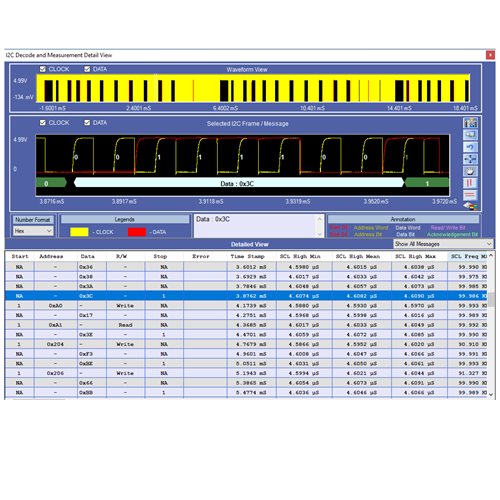Uncheck DATA in the Waveform View
The width and height of the screenshot is (500, 500).
point(87,69)
